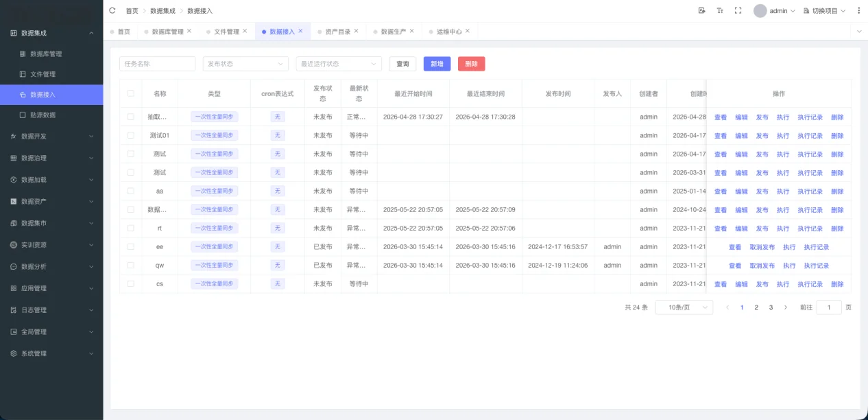Click 取消发布 for row ee
Image resolution: width=868 pixels, height=420 pixels.
pos(762,247)
